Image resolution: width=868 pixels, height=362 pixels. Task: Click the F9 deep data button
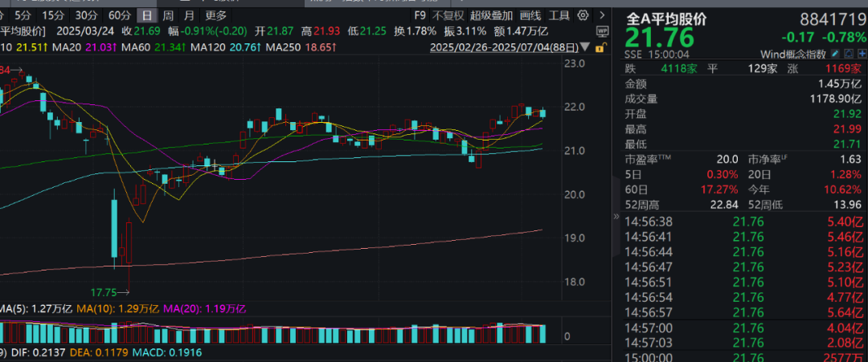click(x=420, y=15)
